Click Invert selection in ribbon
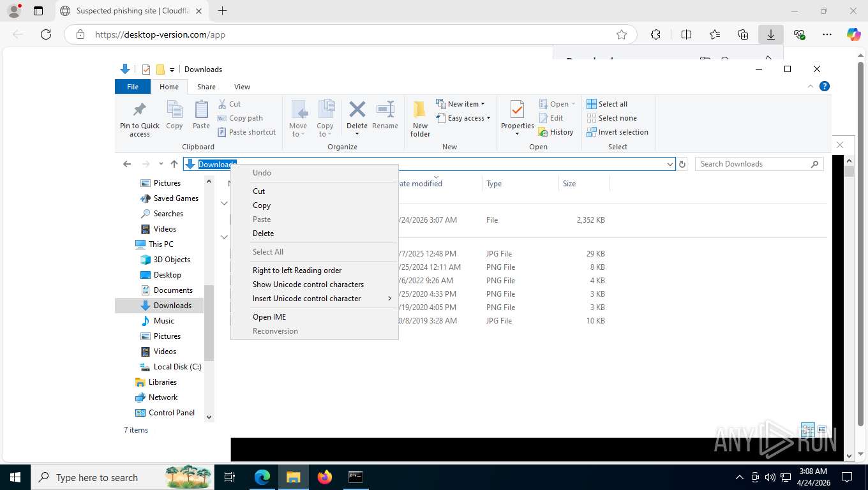Viewport: 868px width, 490px height. (x=617, y=132)
